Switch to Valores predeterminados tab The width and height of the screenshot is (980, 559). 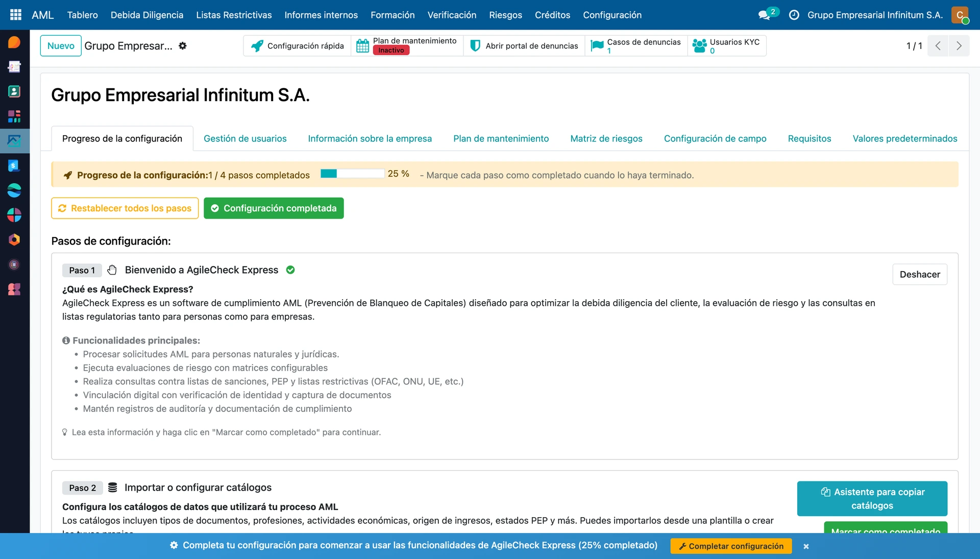click(904, 138)
